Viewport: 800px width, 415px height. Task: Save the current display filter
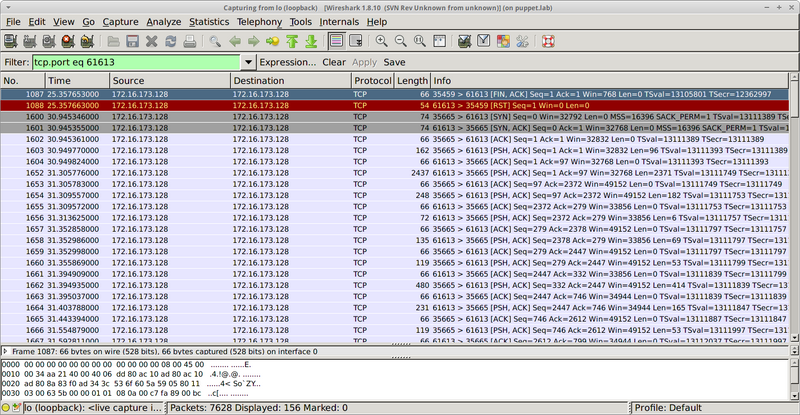pos(394,62)
